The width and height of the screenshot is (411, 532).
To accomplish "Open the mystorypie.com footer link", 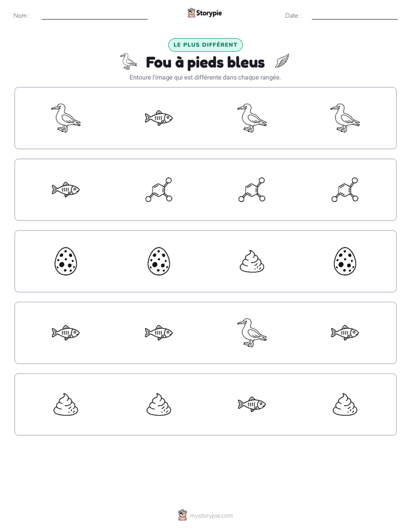I will (x=205, y=515).
